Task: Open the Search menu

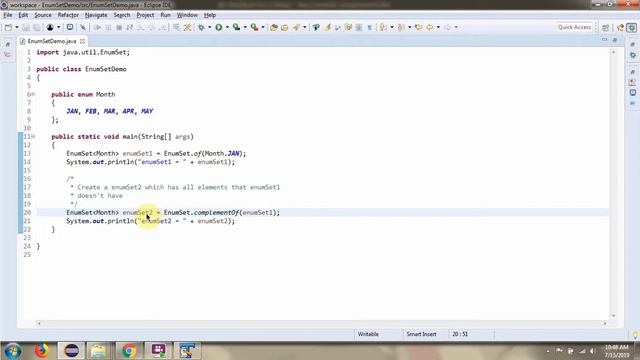Action: coord(122,15)
